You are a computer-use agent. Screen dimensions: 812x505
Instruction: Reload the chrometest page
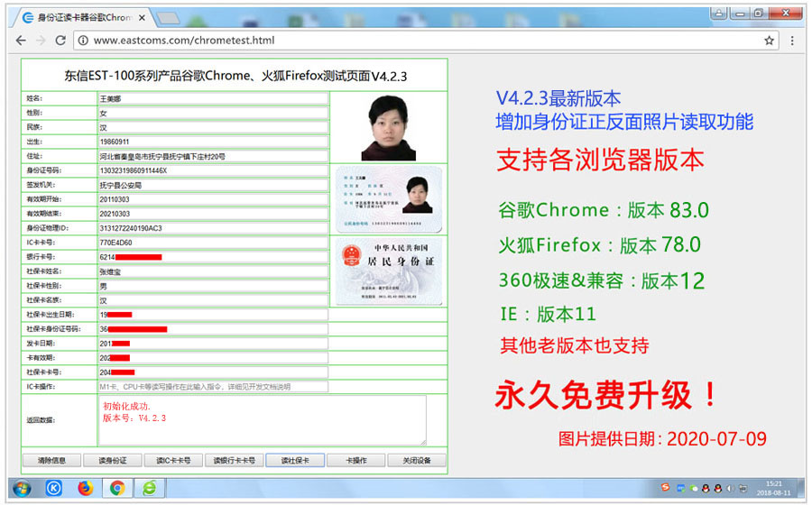[x=60, y=41]
